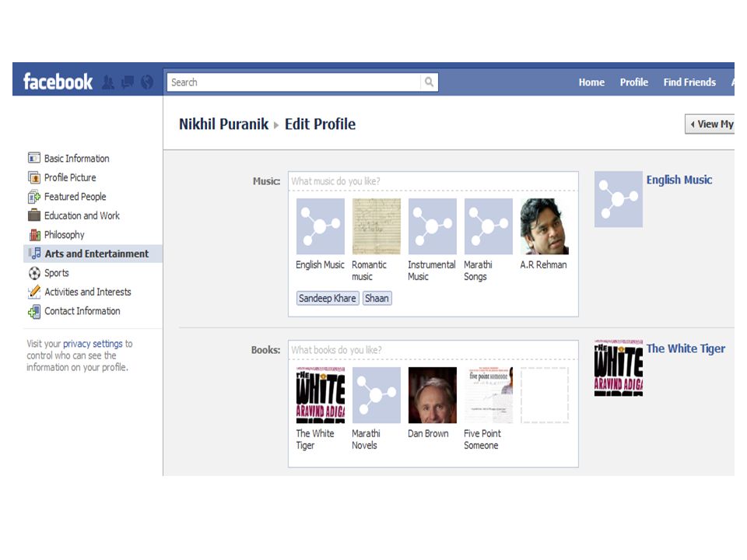Go to Philosophy section
The width and height of the screenshot is (747, 560).
click(65, 235)
